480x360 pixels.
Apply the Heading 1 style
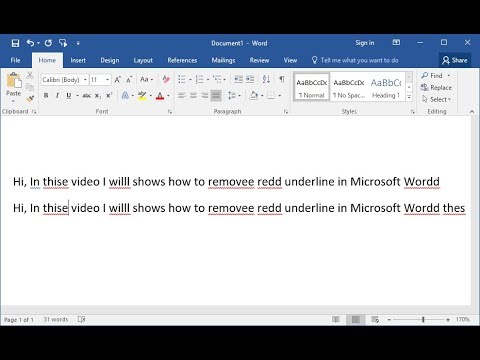coord(386,87)
